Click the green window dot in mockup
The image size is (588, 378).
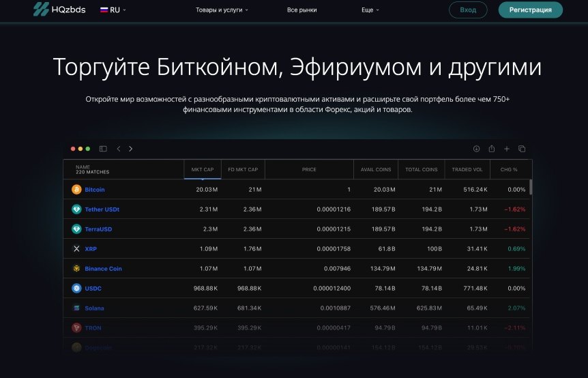tap(88, 149)
